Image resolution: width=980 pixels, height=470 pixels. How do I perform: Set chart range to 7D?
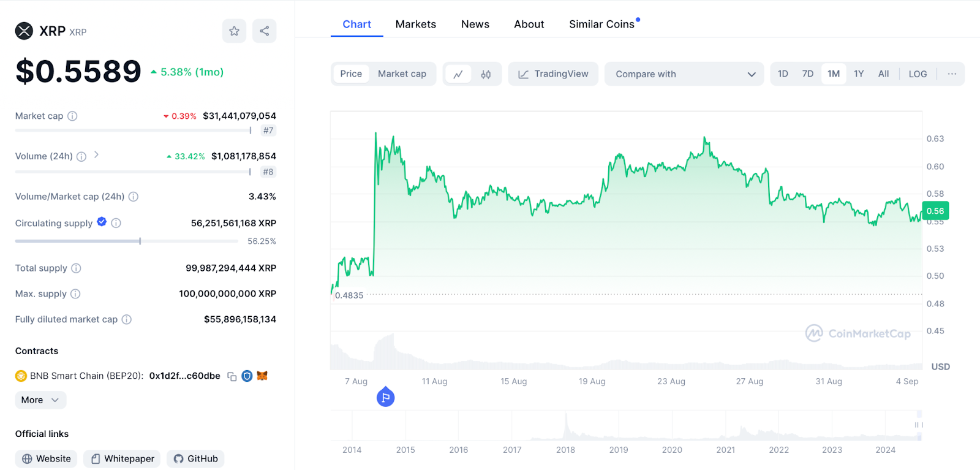tap(808, 74)
